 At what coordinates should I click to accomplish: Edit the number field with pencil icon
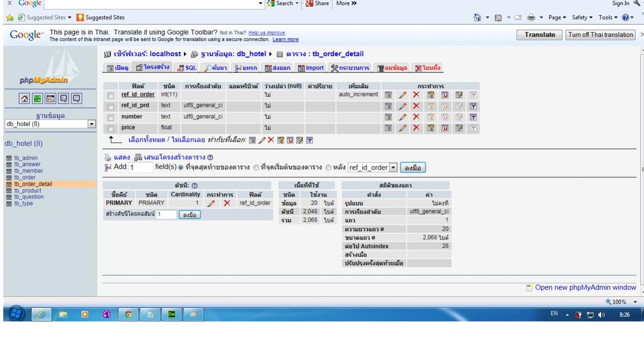point(402,116)
